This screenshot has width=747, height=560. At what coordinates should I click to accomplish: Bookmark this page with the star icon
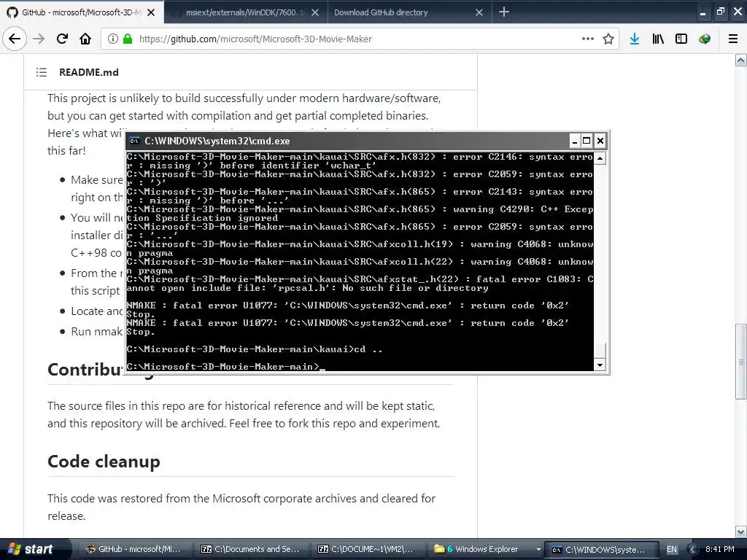(608, 39)
